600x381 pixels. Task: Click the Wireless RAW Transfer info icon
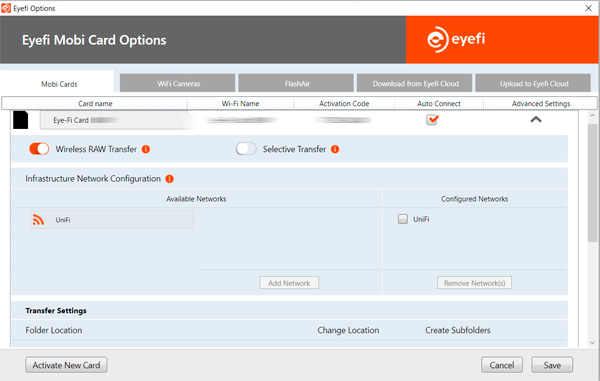coord(146,149)
